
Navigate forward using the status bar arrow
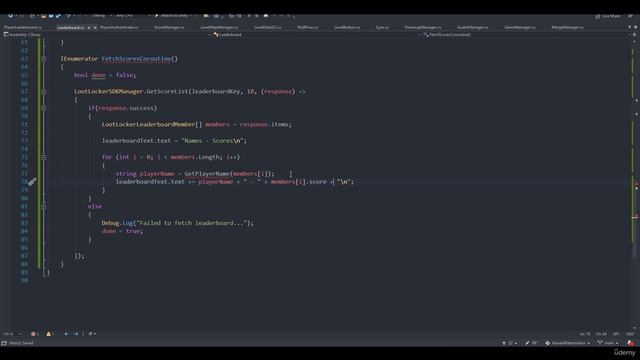(x=76, y=334)
